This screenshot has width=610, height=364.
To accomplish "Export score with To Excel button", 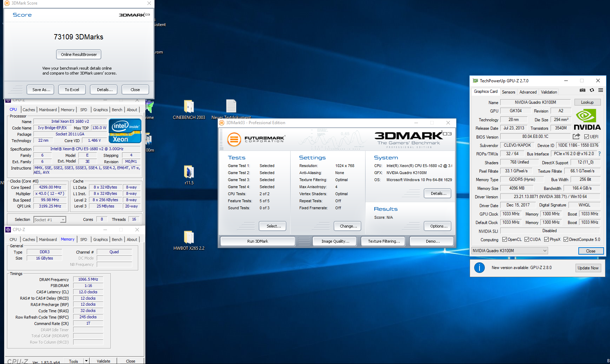I will coord(72,90).
